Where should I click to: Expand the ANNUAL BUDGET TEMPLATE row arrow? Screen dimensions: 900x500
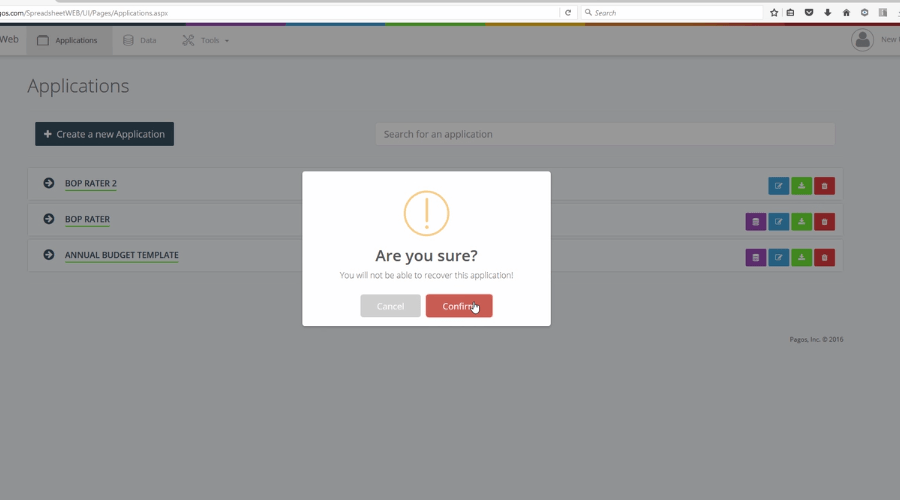tap(49, 255)
